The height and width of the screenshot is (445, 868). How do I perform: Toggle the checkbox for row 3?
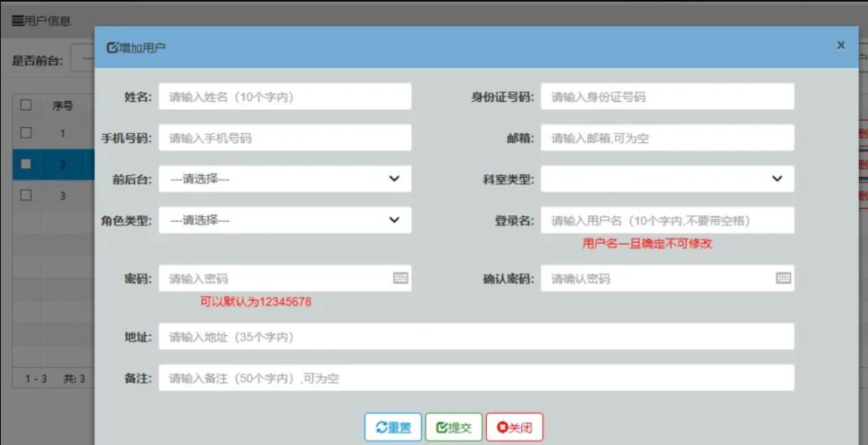(26, 195)
